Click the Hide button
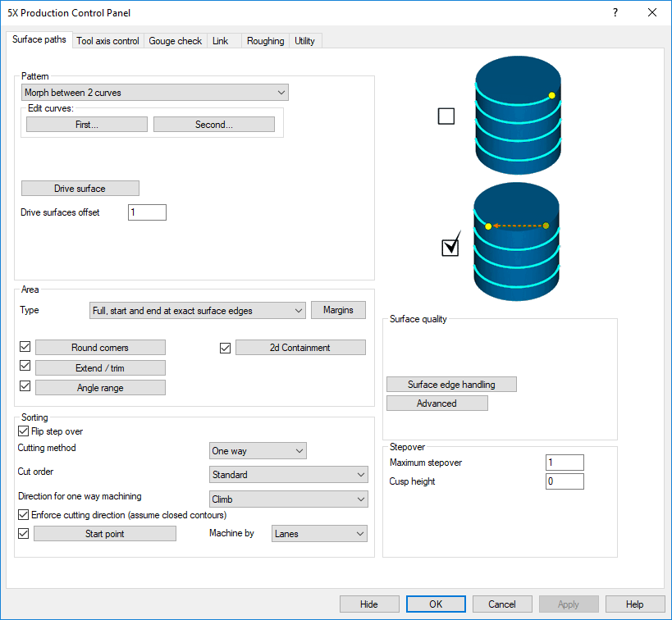The width and height of the screenshot is (672, 620). coord(369,604)
